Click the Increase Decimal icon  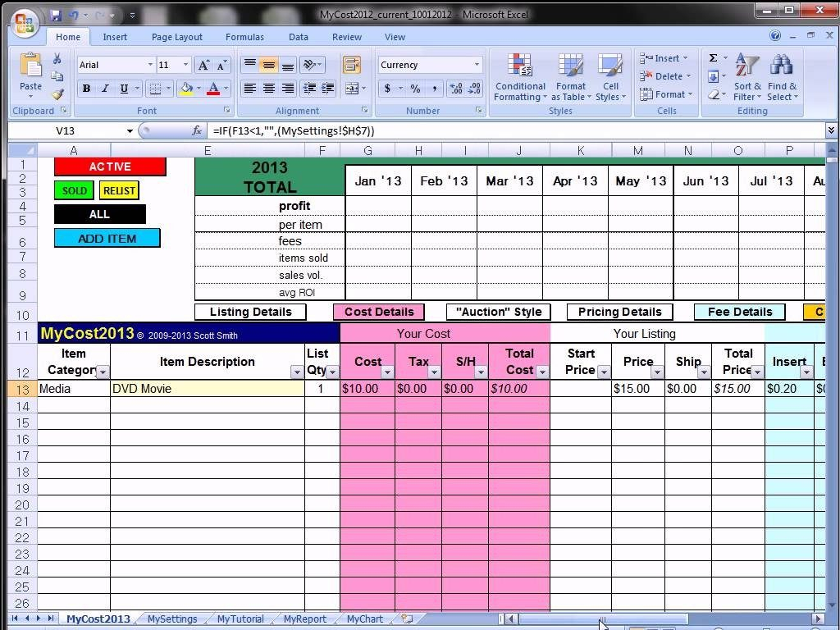tap(455, 89)
